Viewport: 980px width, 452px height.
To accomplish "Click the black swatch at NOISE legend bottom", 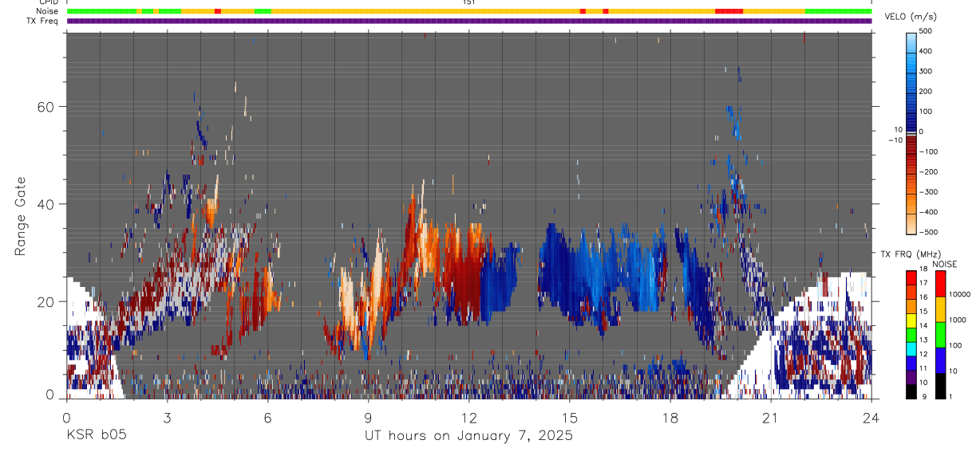I will point(940,386).
